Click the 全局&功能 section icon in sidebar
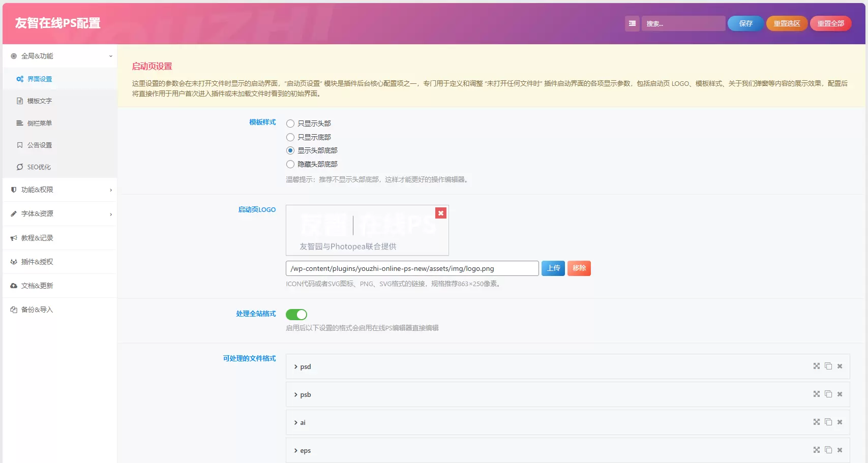Viewport: 868px width, 463px height. point(14,56)
